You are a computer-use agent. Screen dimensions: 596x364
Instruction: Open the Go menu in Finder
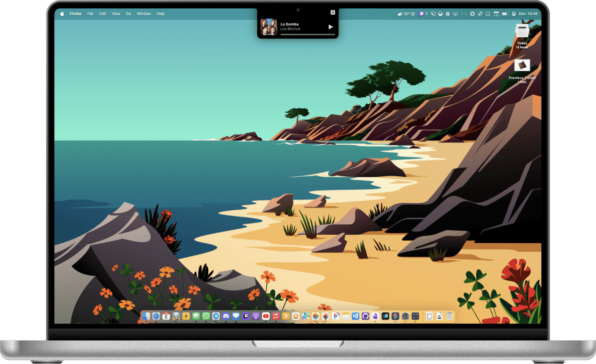[129, 13]
